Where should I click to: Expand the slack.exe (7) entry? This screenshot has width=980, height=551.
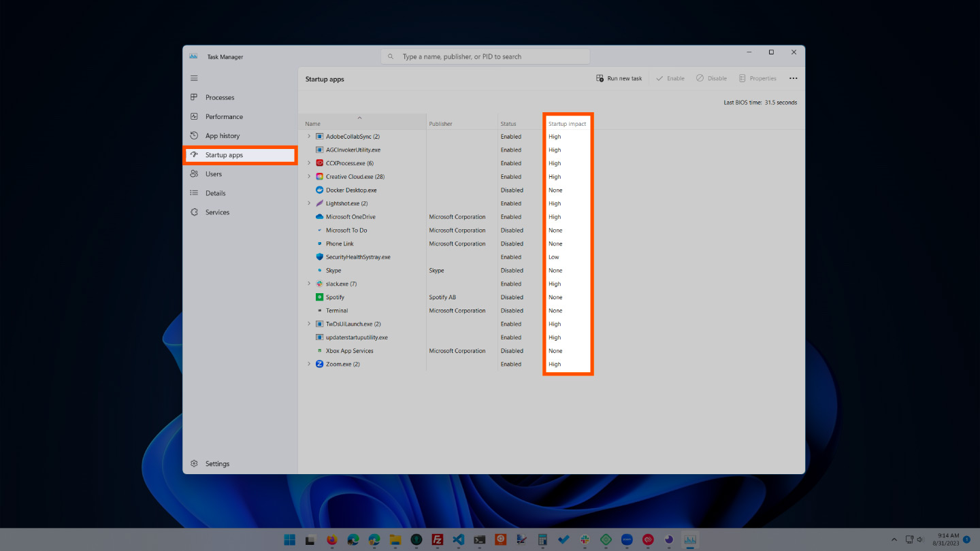310,284
